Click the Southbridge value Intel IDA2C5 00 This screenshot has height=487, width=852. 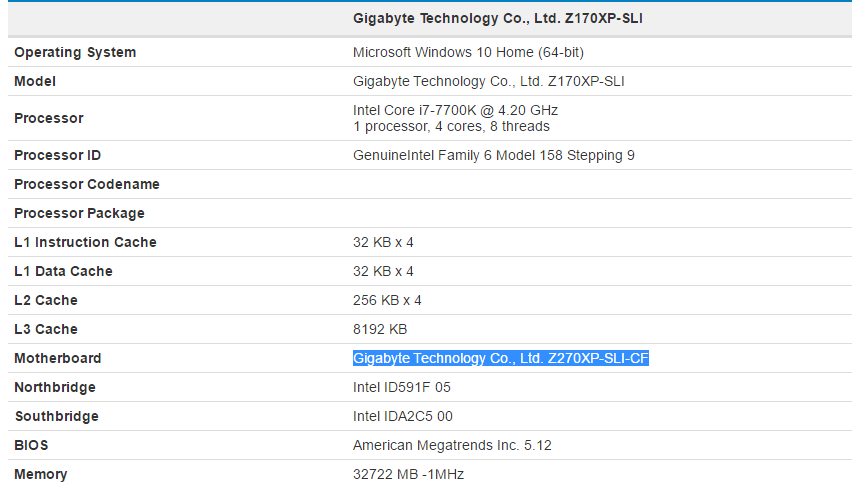coord(403,416)
